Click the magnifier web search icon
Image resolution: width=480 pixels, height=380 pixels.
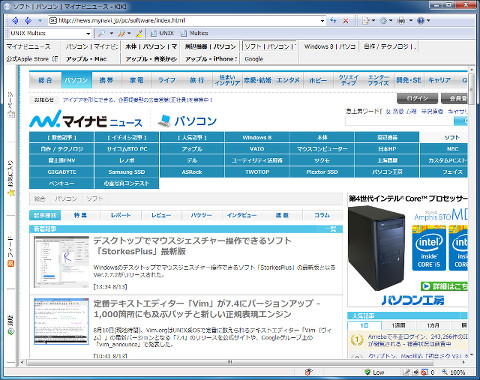tap(101, 33)
